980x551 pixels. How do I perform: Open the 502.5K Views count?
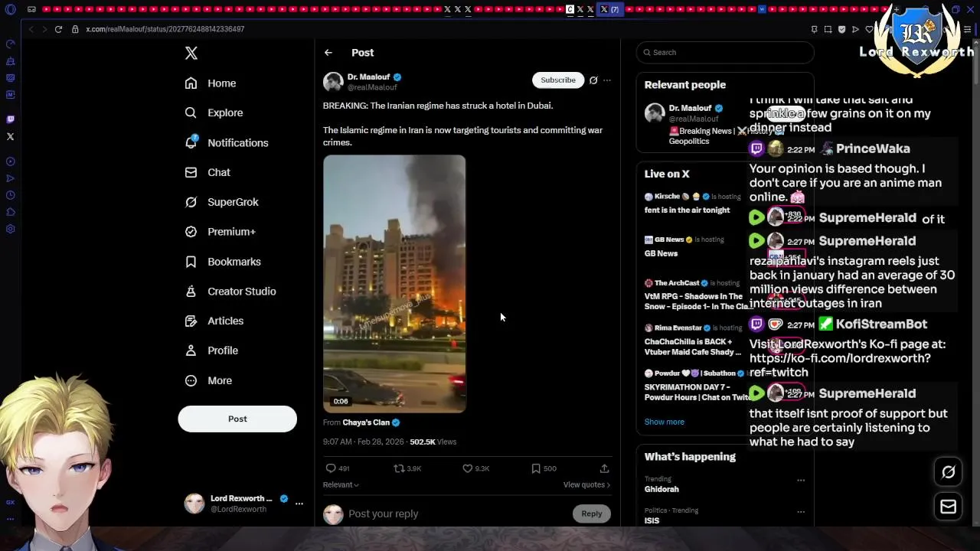coord(433,442)
